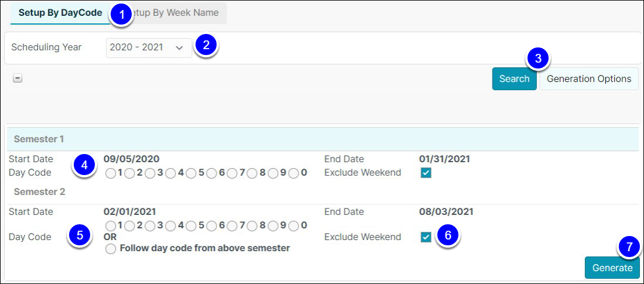Image resolution: width=644 pixels, height=284 pixels.
Task: Select Day Code 1 for Semester 1
Action: click(110, 174)
